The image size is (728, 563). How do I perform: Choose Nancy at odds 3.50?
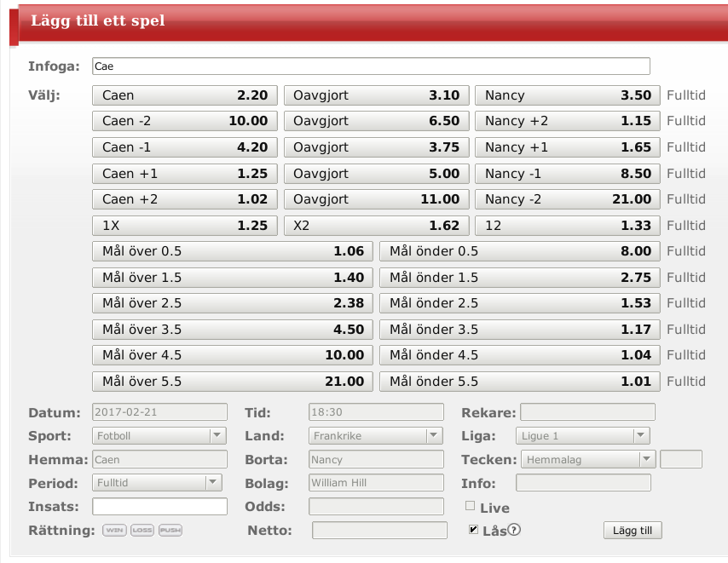click(x=567, y=95)
